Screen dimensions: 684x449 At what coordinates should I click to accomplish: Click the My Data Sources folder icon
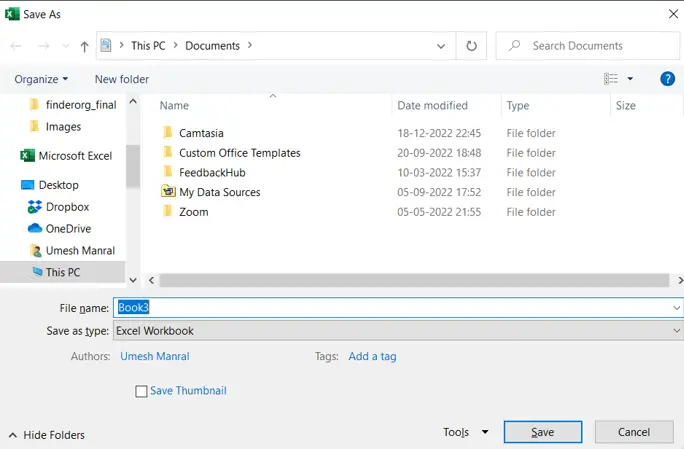coord(168,191)
